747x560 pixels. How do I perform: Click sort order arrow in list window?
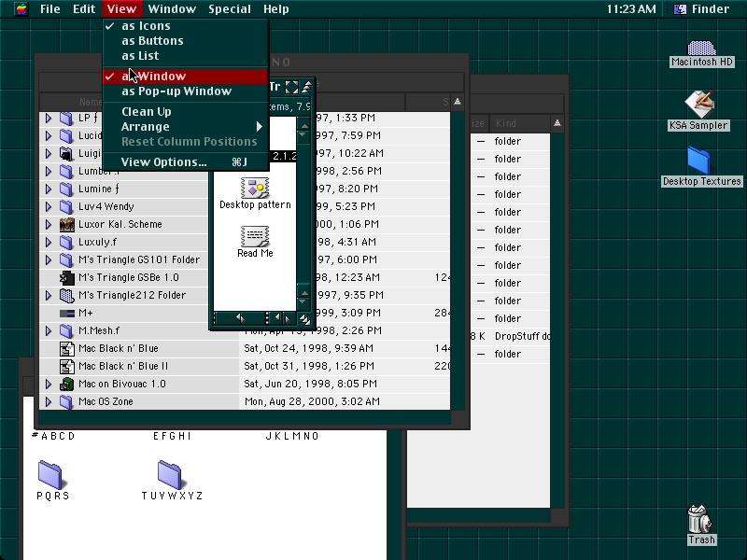point(458,102)
